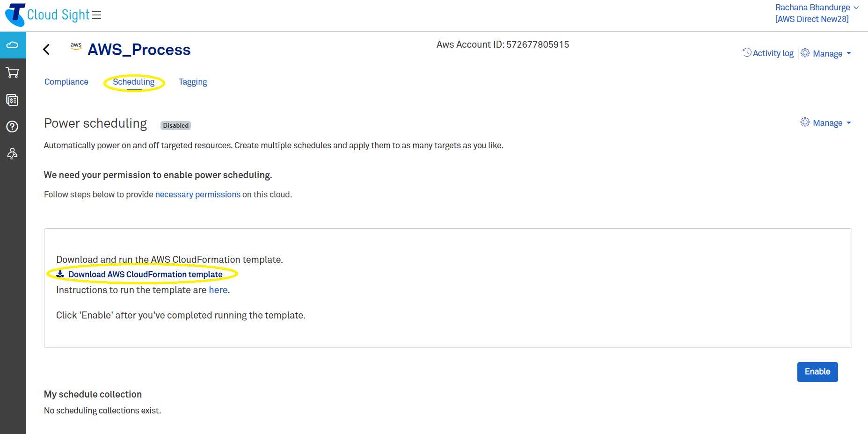Toggle the hamburger menu beside Cloud Sight

click(x=96, y=15)
